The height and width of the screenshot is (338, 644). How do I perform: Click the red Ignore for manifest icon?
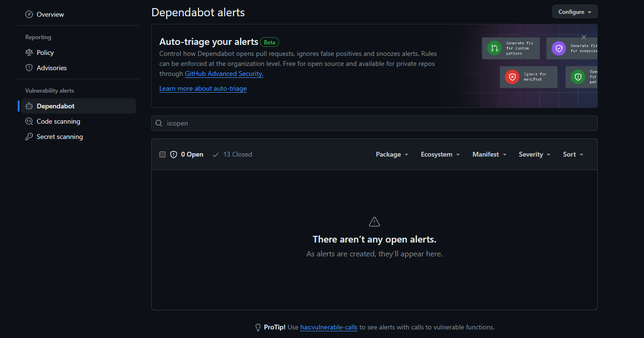512,77
